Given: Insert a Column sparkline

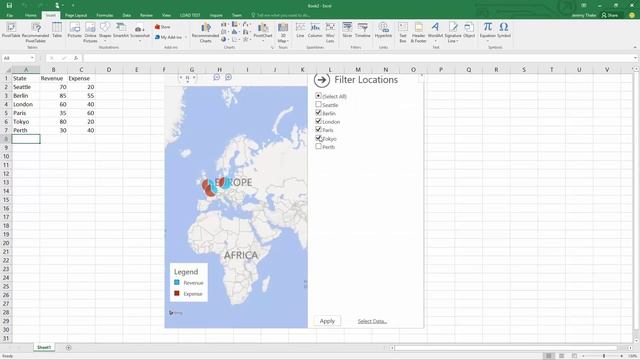Looking at the screenshot, I should click(x=315, y=31).
